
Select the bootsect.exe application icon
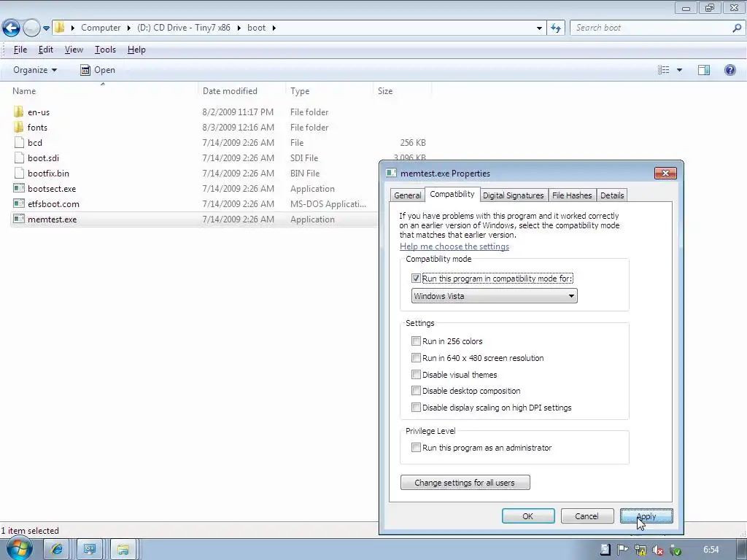click(x=18, y=189)
